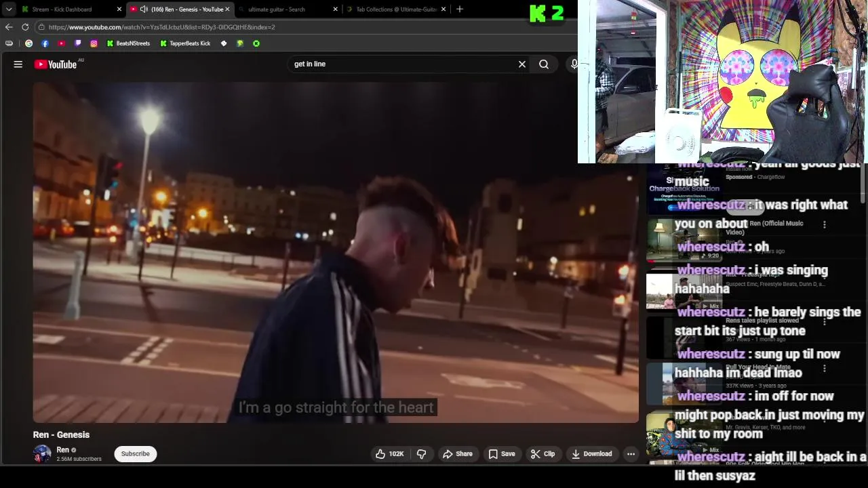This screenshot has height=488, width=868.
Task: View site information icon in address bar
Action: pyautogui.click(x=41, y=27)
